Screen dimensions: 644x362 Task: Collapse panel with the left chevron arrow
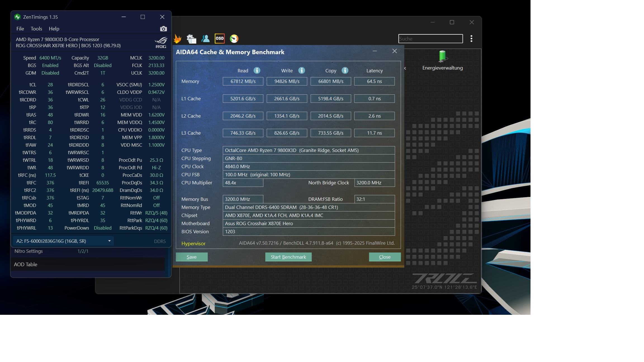(405, 68)
